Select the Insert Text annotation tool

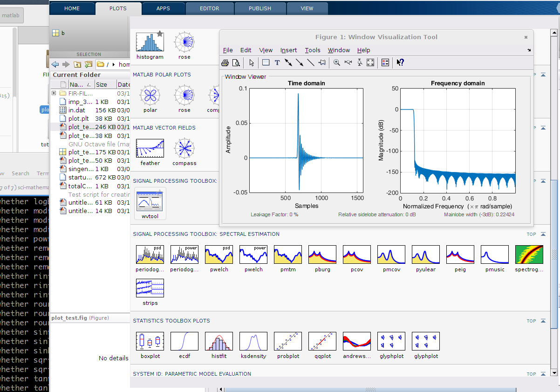(277, 62)
